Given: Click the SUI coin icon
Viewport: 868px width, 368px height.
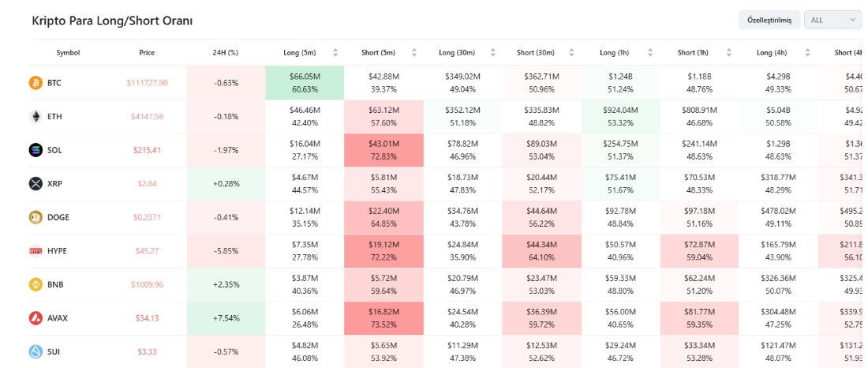Looking at the screenshot, I should (x=36, y=351).
